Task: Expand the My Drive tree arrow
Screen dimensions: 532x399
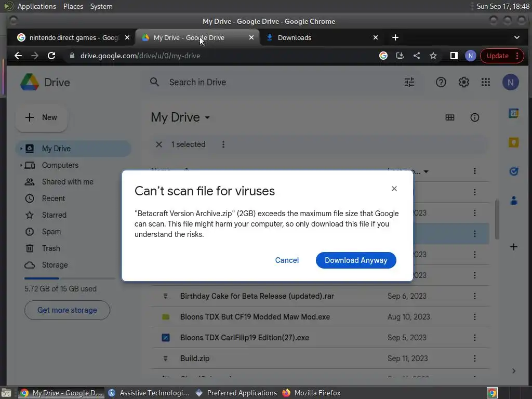Action: [x=21, y=149]
